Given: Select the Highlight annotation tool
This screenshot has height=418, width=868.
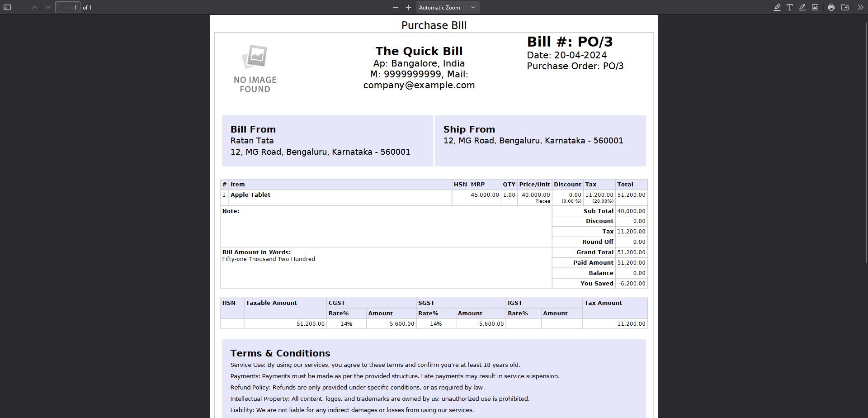Looking at the screenshot, I should pyautogui.click(x=777, y=7).
